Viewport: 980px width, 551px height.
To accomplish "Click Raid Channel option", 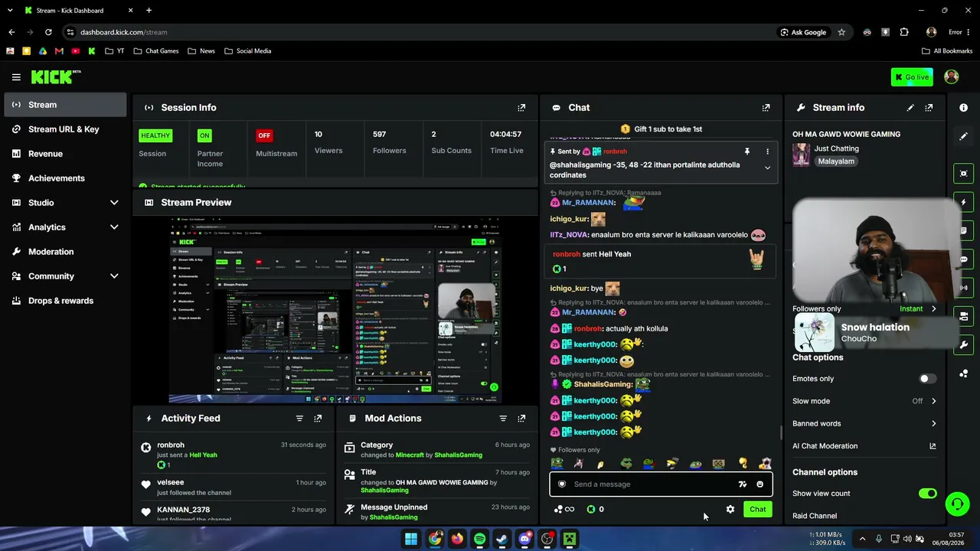I will click(x=815, y=516).
